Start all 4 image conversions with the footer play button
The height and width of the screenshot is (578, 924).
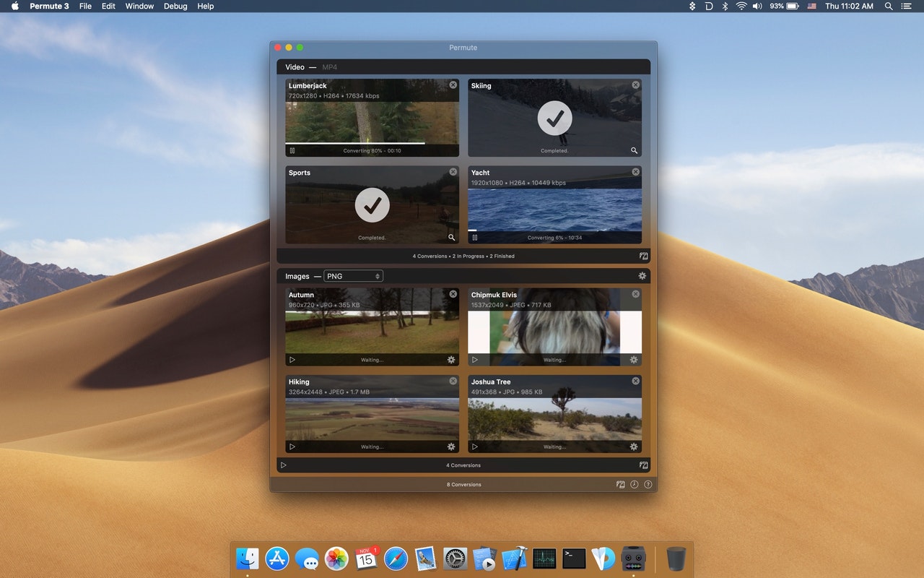pyautogui.click(x=284, y=465)
